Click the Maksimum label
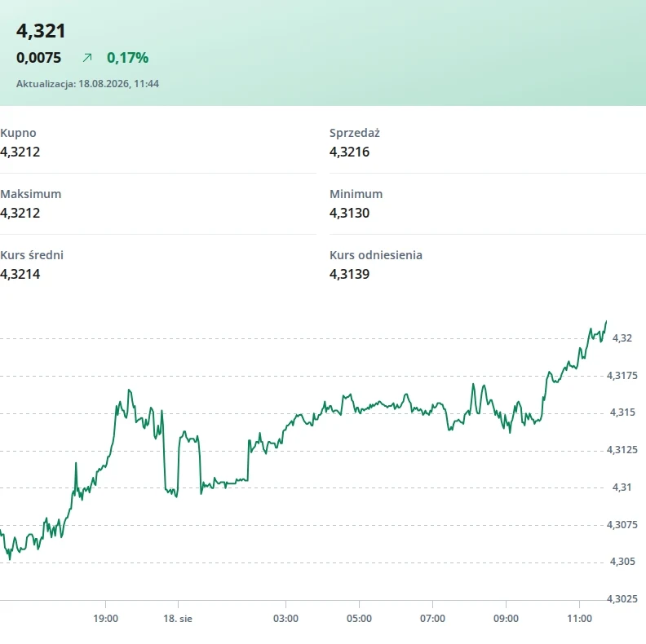Image resolution: width=646 pixels, height=644 pixels. 30,194
